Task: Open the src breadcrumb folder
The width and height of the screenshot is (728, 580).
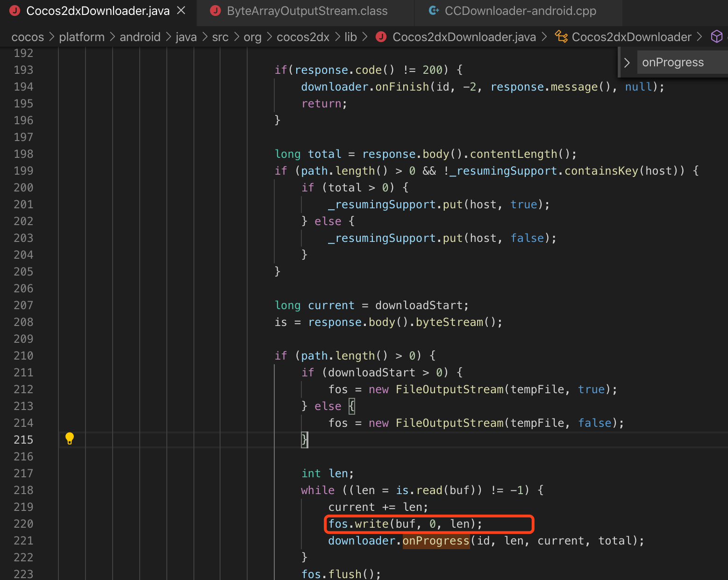Action: [x=220, y=37]
